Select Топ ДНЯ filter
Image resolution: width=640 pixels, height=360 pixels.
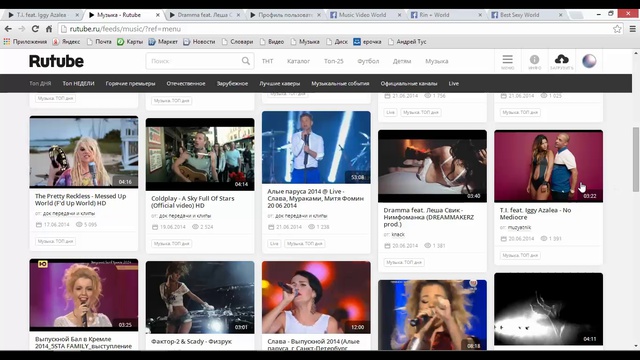click(x=40, y=83)
